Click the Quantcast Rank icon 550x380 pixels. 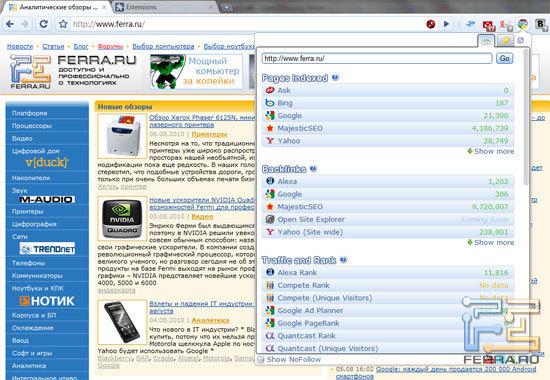coord(270,336)
